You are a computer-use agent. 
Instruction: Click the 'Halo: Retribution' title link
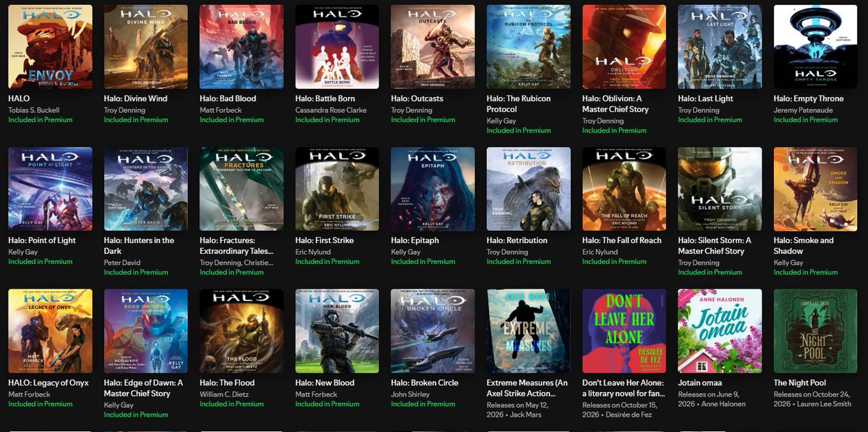click(517, 240)
